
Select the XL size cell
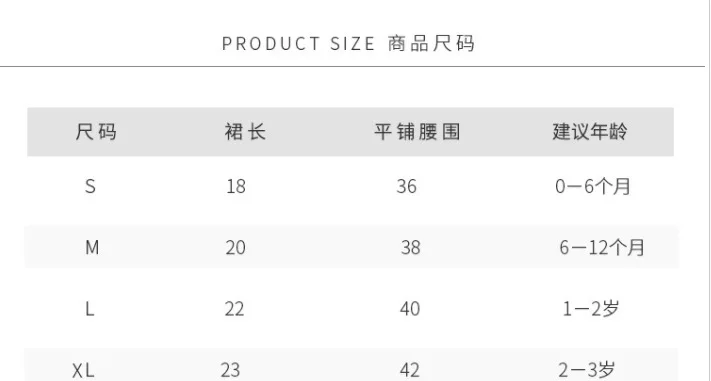83,371
